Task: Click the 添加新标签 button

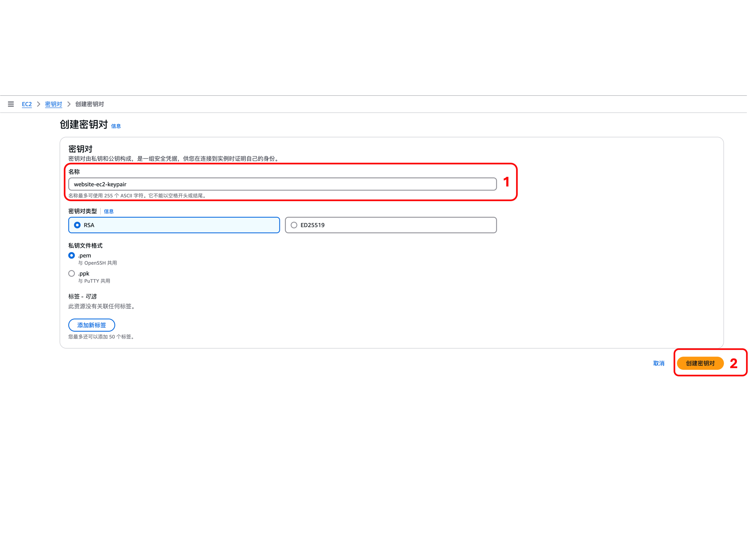Action: [92, 325]
